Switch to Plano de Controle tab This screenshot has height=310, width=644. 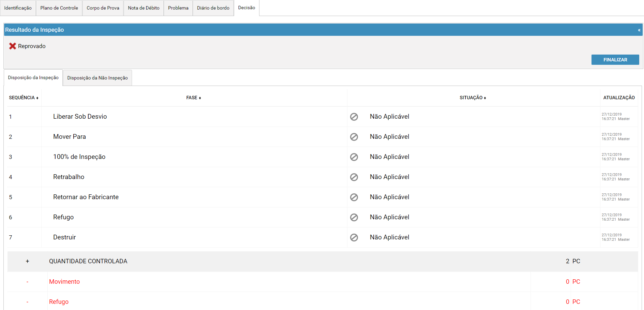click(59, 8)
